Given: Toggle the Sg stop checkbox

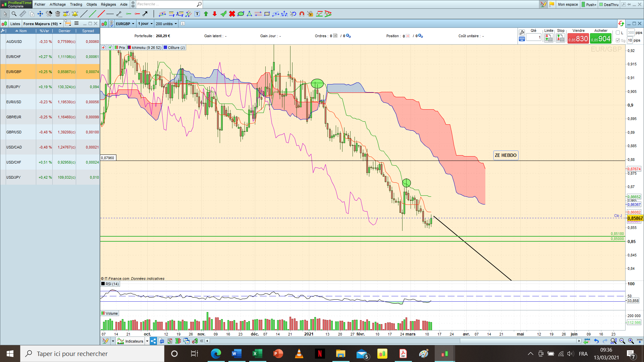Looking at the screenshot, I should pyautogui.click(x=618, y=41).
